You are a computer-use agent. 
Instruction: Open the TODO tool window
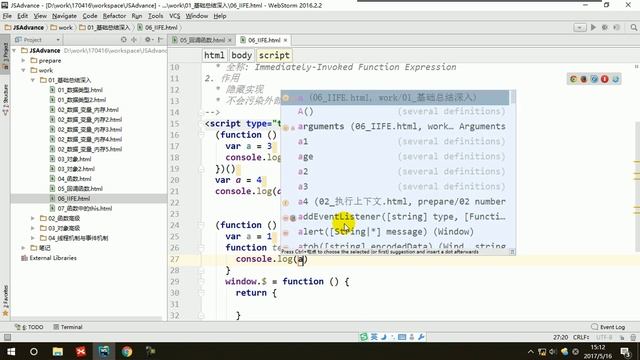(29, 327)
